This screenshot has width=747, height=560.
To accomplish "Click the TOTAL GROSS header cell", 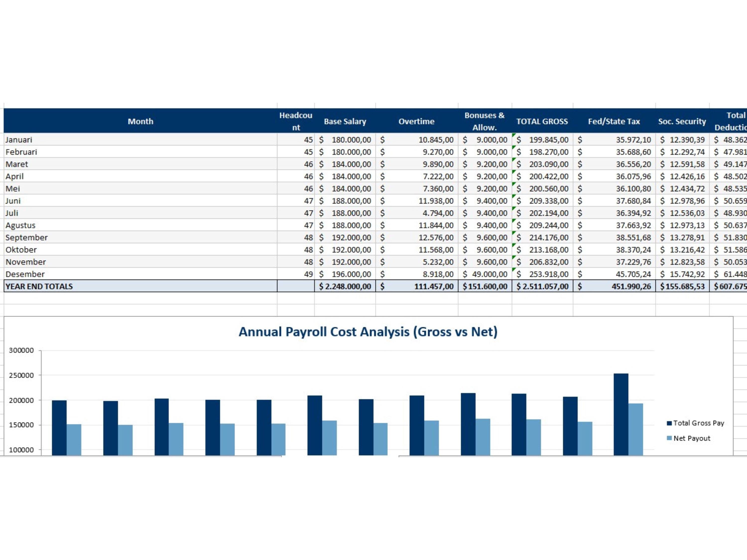I will pos(542,121).
